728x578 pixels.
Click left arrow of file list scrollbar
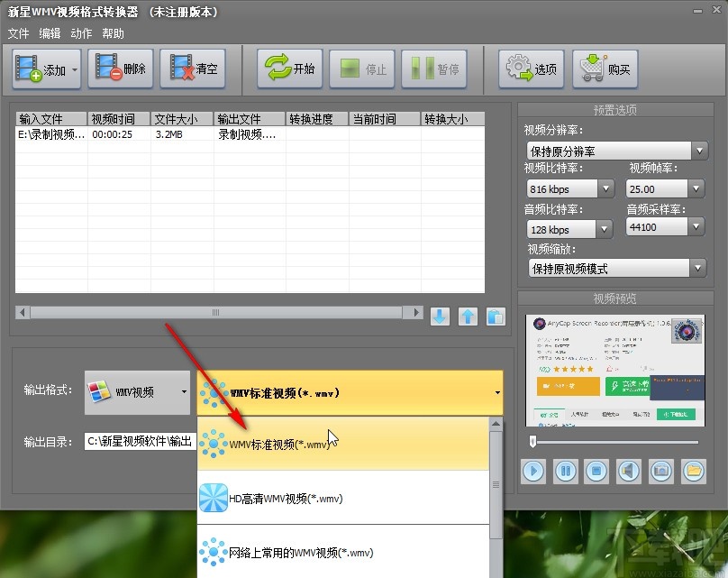pyautogui.click(x=23, y=312)
